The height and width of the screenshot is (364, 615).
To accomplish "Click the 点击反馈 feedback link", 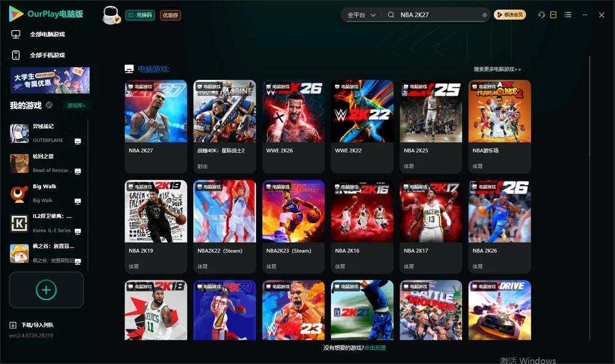I will (375, 347).
